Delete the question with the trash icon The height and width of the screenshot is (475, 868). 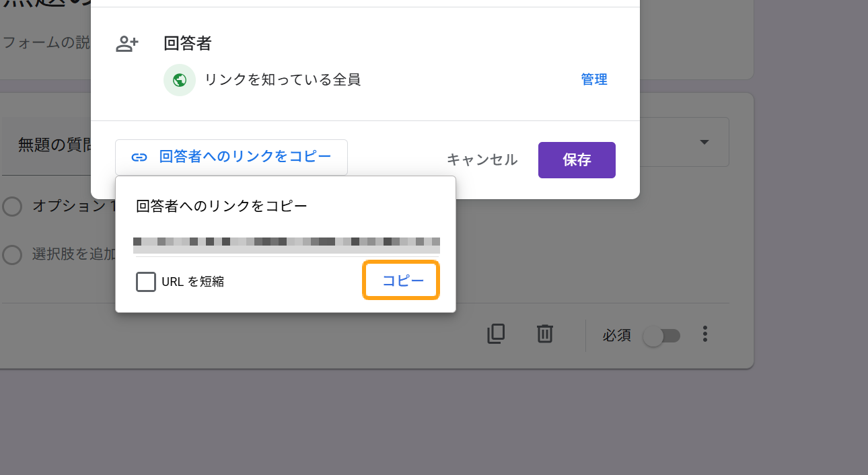coord(545,334)
